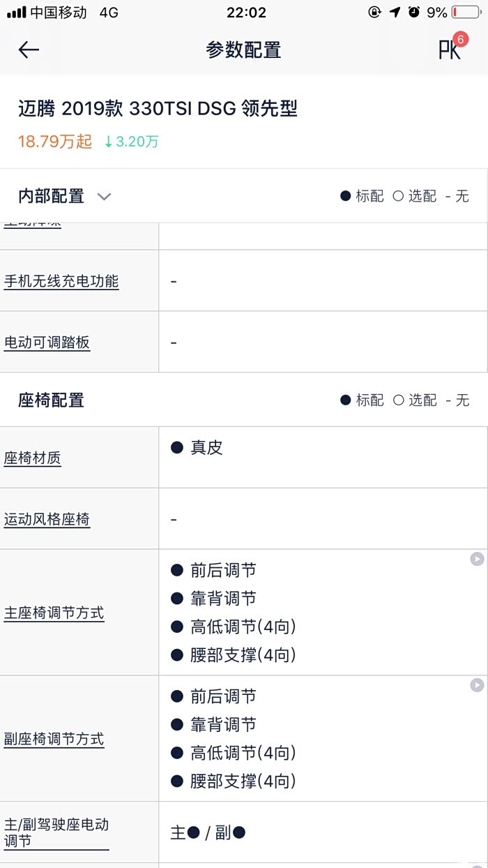This screenshot has width=488, height=868.
Task: Tap the 迈腾 2019款 330TSI model title
Action: click(158, 109)
